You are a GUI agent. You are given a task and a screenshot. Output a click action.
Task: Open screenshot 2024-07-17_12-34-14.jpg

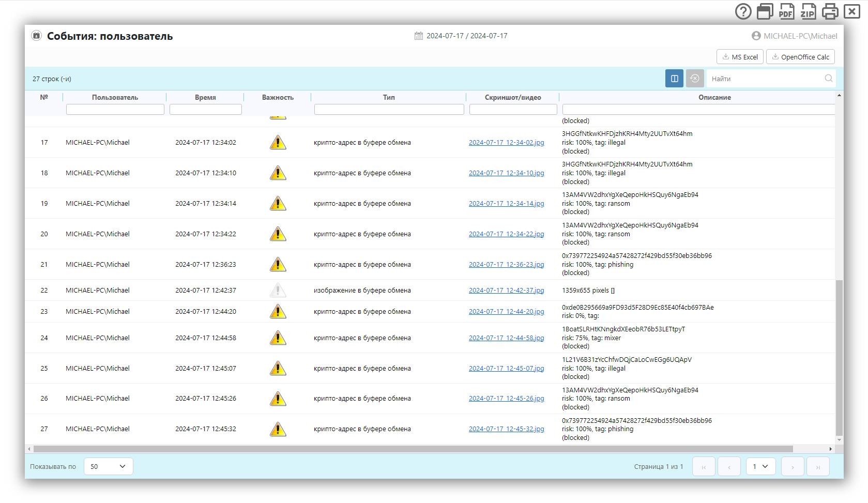tap(507, 204)
